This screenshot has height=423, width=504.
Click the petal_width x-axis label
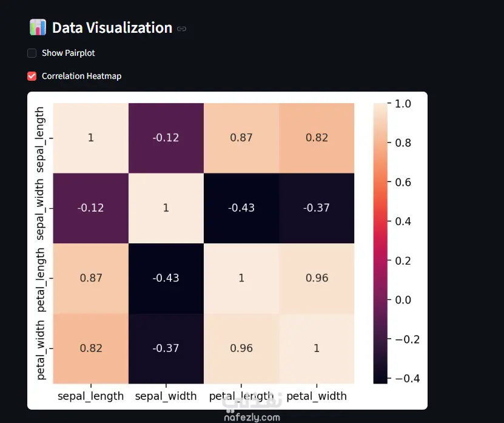317,396
